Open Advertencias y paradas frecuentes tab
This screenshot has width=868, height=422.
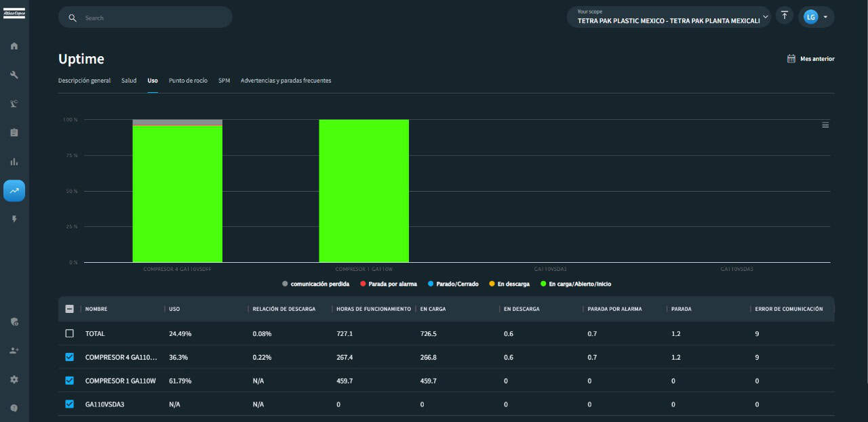pos(285,81)
